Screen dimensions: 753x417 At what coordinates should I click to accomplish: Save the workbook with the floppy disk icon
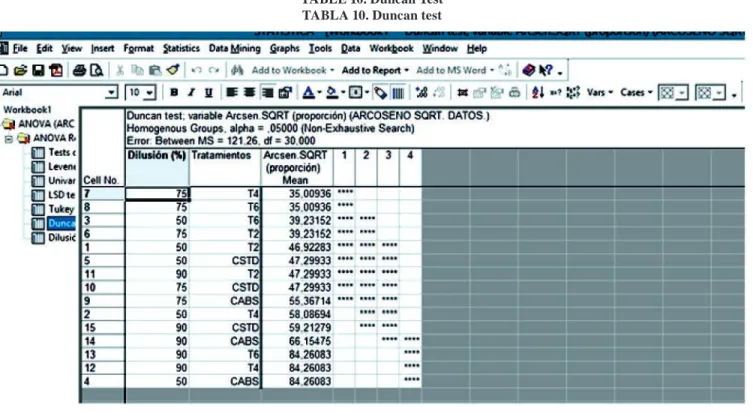tap(38, 71)
